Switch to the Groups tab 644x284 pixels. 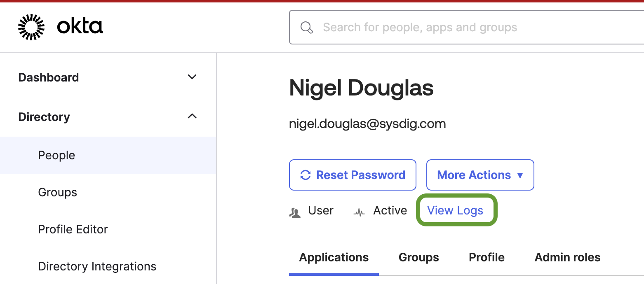coord(418,258)
